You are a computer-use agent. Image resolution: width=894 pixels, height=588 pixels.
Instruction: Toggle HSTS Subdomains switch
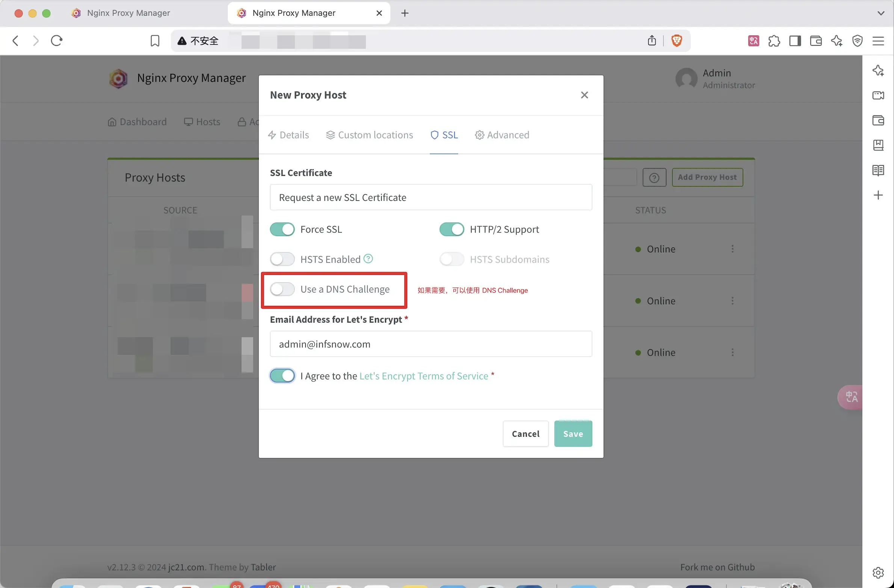(452, 259)
